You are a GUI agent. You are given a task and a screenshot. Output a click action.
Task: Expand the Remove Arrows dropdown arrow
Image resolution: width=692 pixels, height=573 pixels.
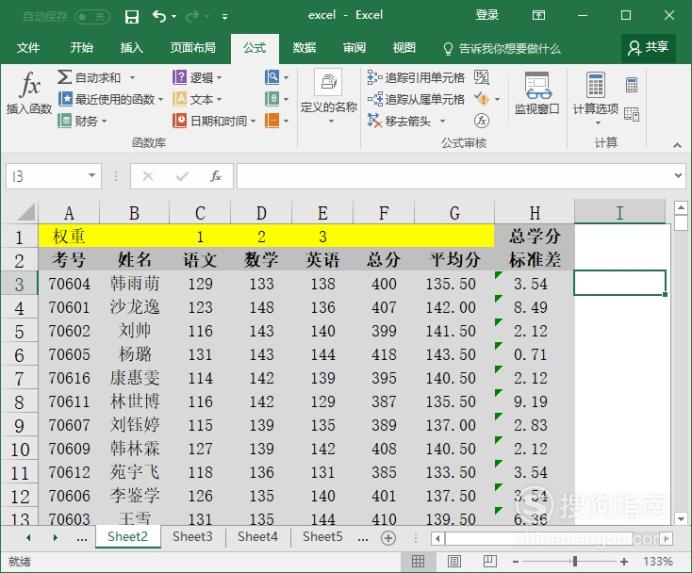pyautogui.click(x=442, y=121)
